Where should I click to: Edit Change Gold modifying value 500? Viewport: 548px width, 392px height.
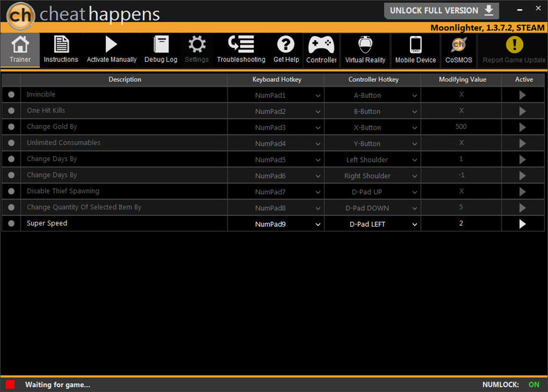click(461, 126)
